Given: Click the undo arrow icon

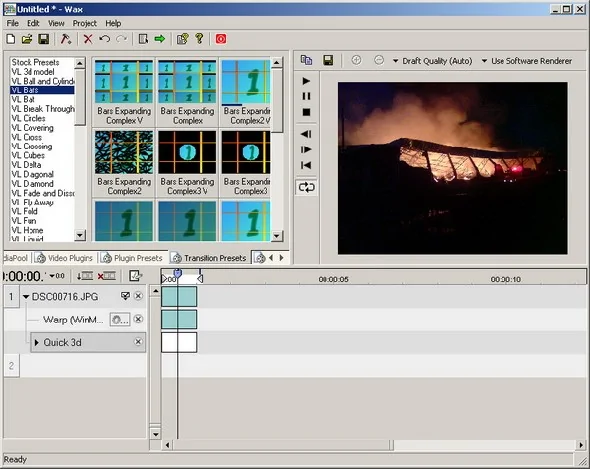Looking at the screenshot, I should (105, 39).
